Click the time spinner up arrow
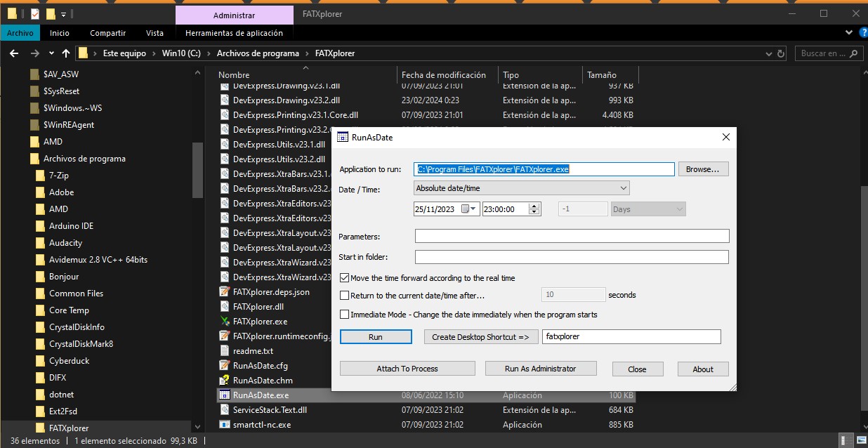The image size is (868, 448). coord(534,206)
